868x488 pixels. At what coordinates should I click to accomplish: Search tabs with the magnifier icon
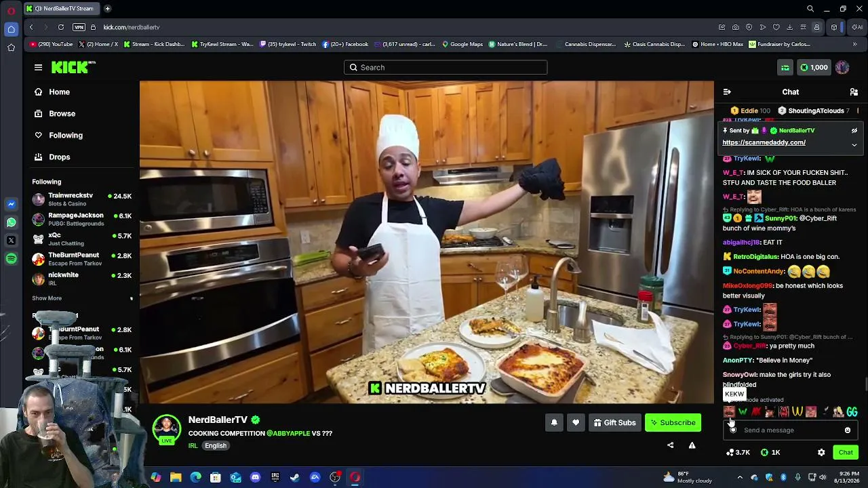tap(810, 9)
